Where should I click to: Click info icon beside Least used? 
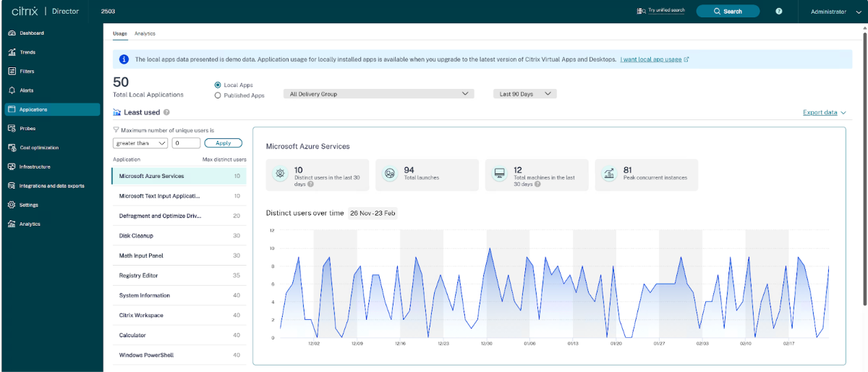166,113
